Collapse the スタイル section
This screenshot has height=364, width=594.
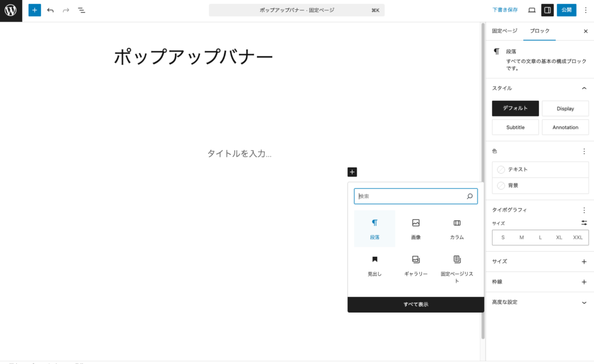pos(584,88)
